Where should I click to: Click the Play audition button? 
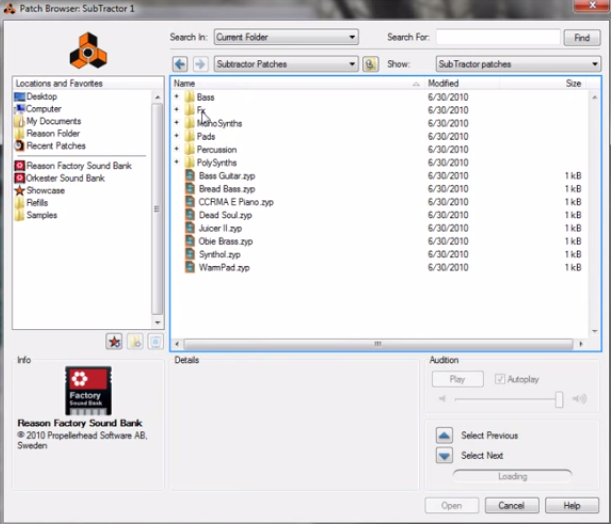click(x=457, y=379)
